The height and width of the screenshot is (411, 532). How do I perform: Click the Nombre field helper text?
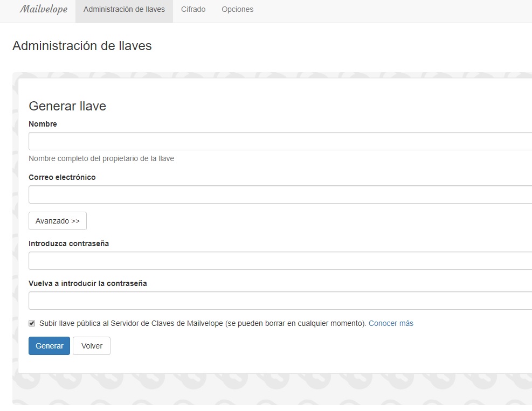coord(101,158)
